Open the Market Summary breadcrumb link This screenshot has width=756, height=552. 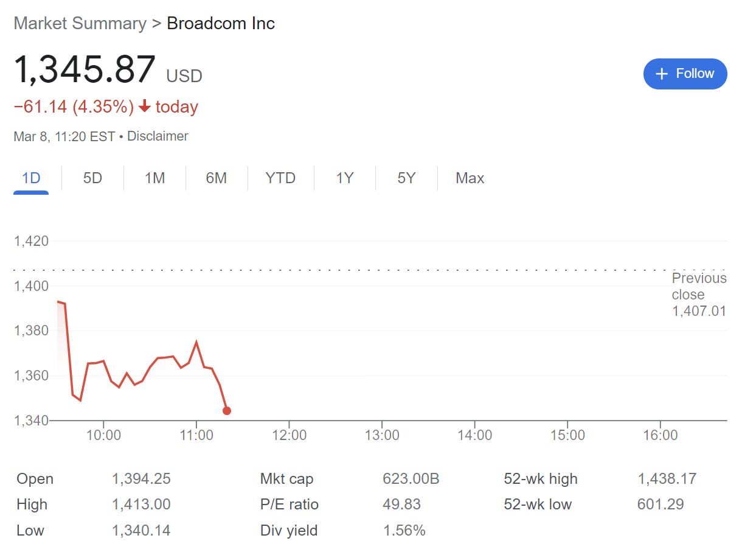pos(80,24)
